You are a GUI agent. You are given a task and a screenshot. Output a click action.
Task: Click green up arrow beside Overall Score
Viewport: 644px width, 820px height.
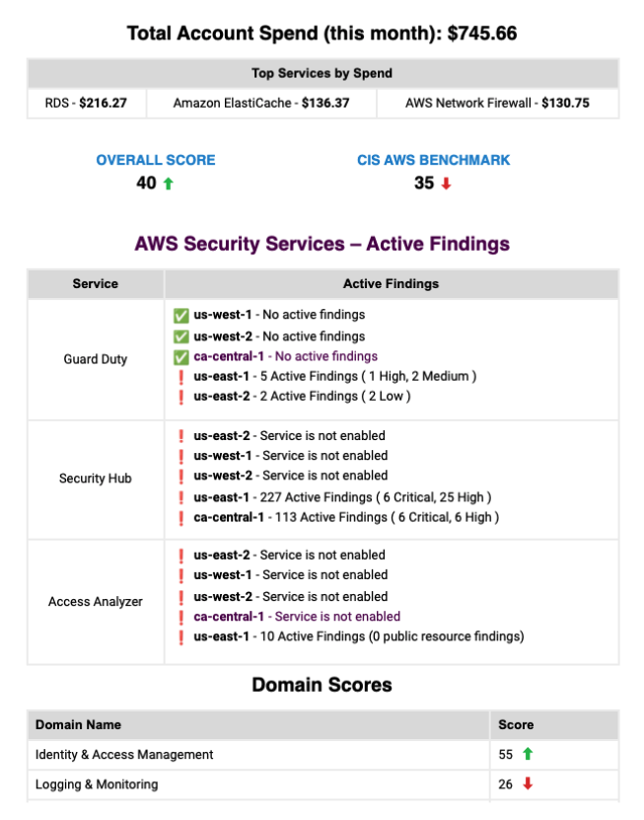point(168,184)
